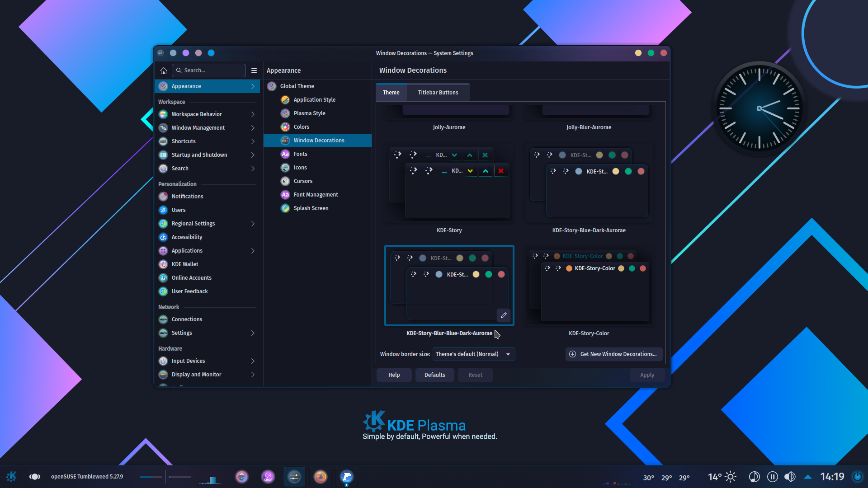Click the analog clock widget on the desktop
This screenshot has width=868, height=488.
pos(759,108)
